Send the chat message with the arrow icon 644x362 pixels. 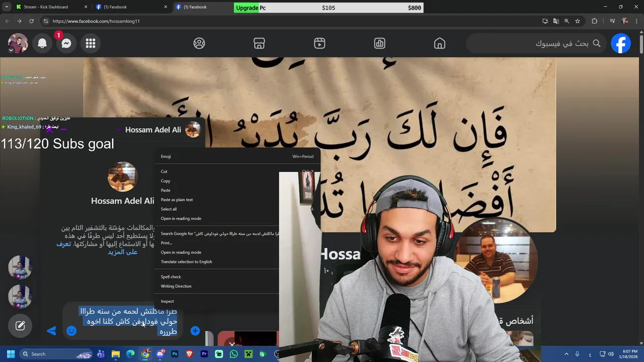[51, 331]
